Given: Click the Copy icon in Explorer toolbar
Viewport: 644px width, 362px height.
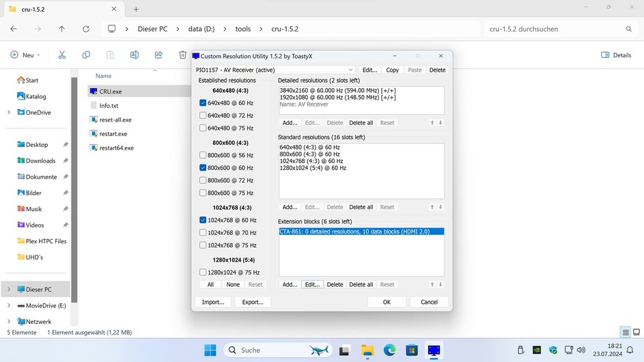Looking at the screenshot, I should click(x=86, y=55).
